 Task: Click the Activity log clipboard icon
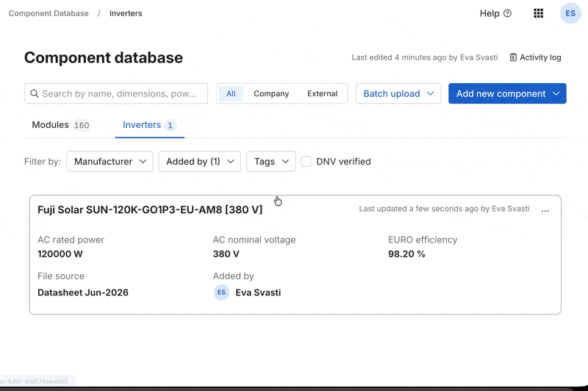[x=513, y=57]
